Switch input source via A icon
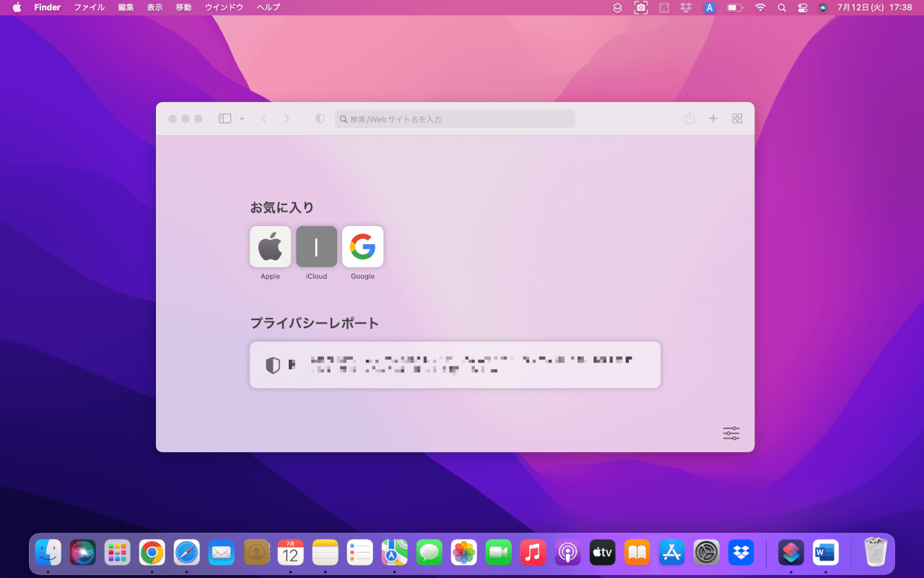Screen dimensions: 924x578 coord(710,7)
